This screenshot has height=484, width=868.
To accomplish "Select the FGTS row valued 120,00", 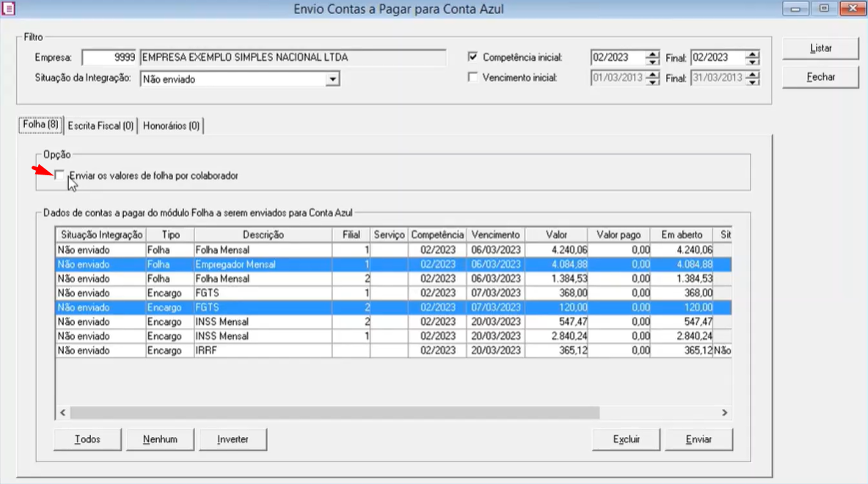I will [x=393, y=307].
